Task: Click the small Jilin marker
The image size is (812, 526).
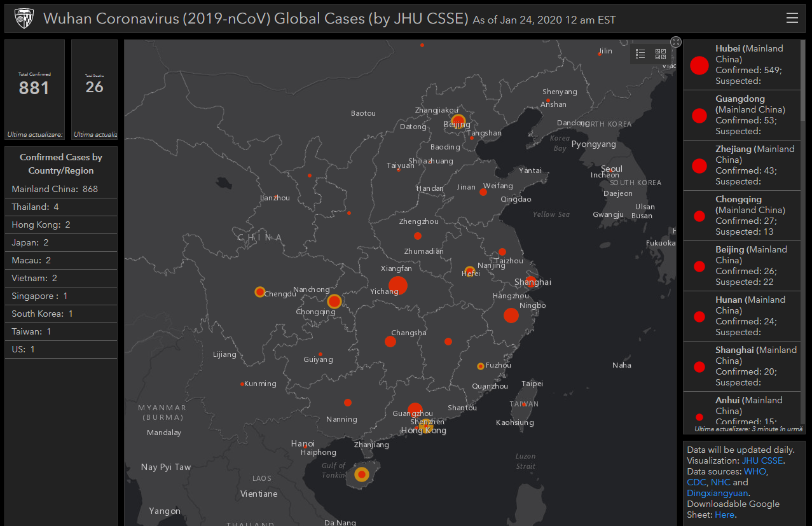Action: [x=599, y=54]
